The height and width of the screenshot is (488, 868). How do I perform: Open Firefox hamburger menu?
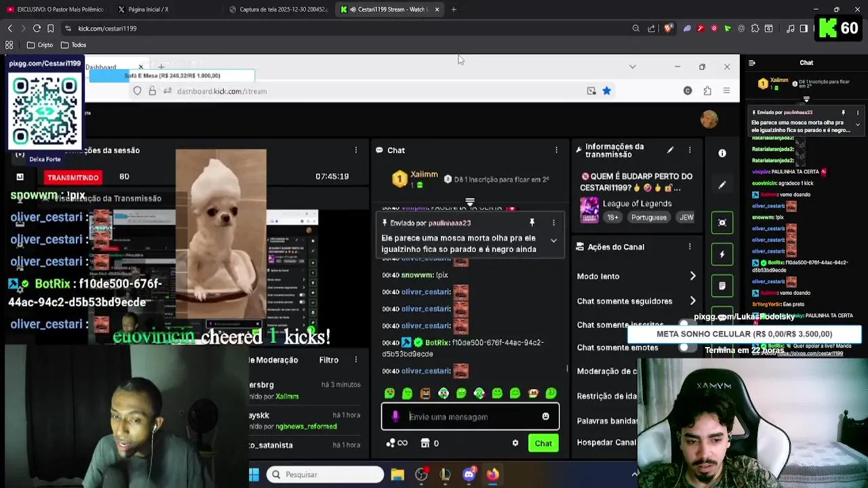click(x=726, y=91)
